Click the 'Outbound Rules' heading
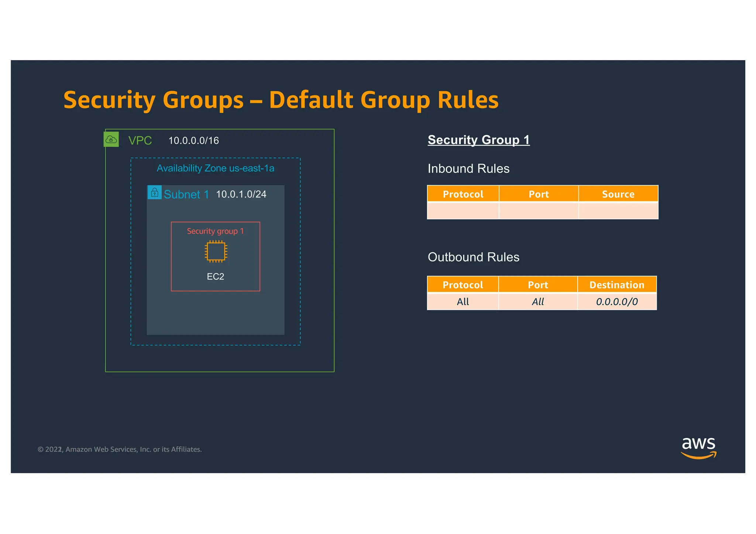 [474, 257]
